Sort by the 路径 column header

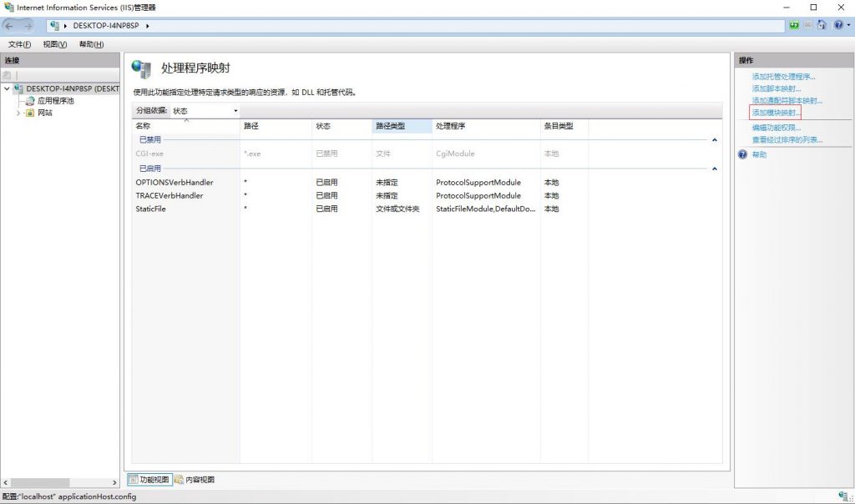[276, 126]
